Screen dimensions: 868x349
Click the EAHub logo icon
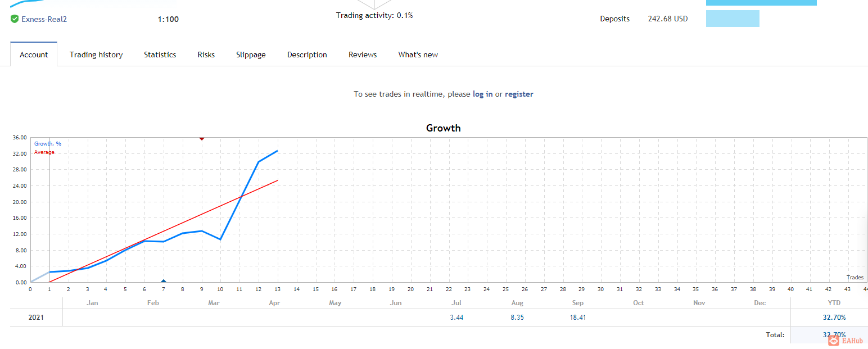click(x=833, y=340)
